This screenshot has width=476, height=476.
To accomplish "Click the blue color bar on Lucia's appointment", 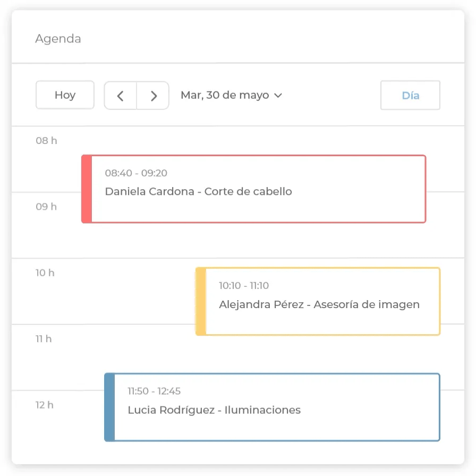I will click(108, 407).
